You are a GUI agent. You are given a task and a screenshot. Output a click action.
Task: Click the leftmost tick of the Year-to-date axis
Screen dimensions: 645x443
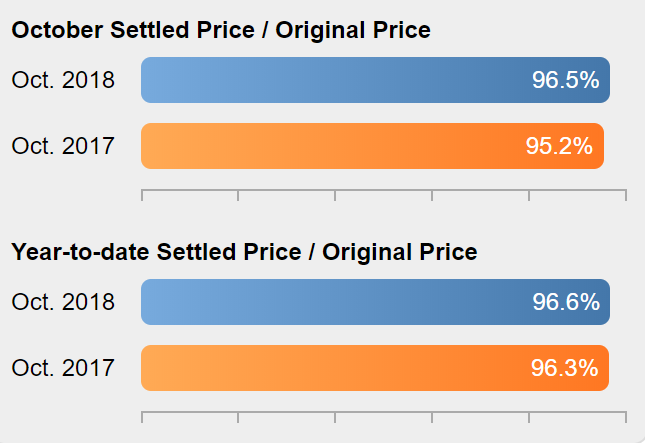(142, 417)
